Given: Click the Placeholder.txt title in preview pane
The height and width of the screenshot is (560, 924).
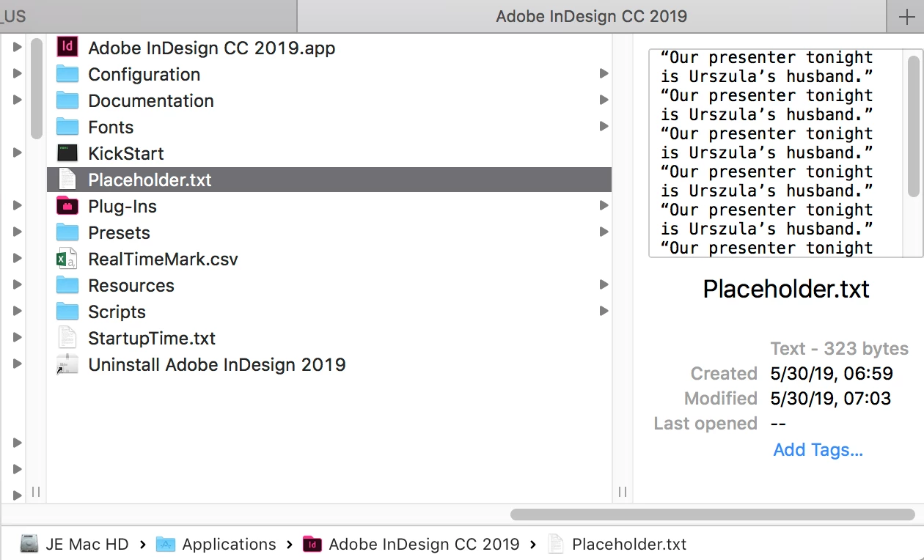Looking at the screenshot, I should tap(785, 289).
